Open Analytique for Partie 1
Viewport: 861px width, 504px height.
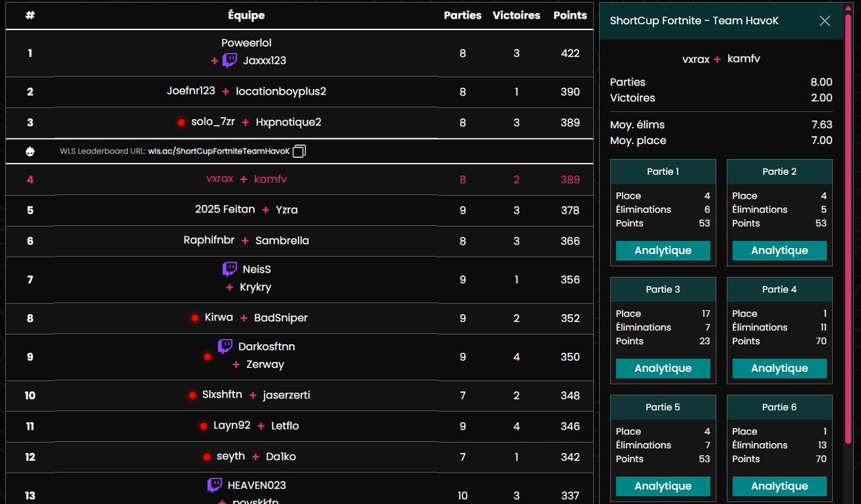(662, 250)
